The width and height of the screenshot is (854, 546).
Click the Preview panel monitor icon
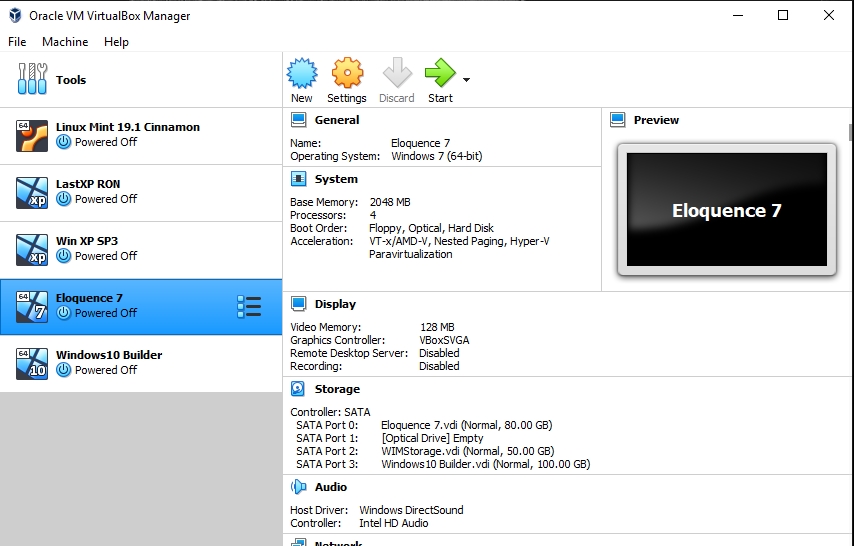(x=618, y=120)
